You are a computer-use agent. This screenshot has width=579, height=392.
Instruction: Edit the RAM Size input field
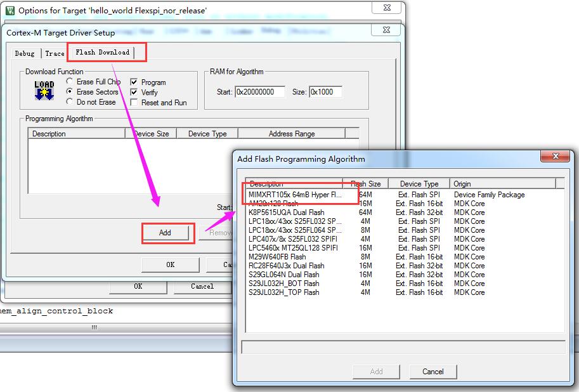[325, 92]
